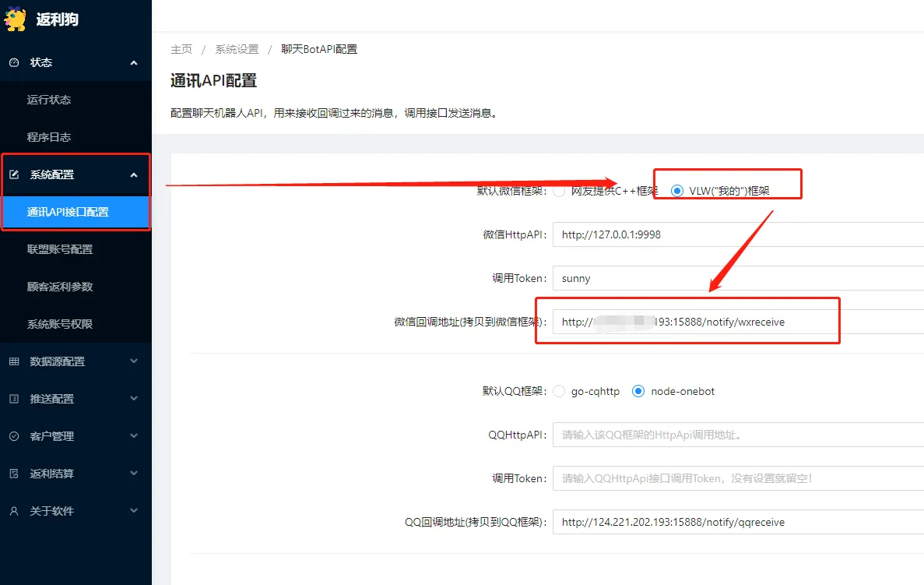Expand the 返利结算 submenu arrow
924x585 pixels.
click(133, 474)
